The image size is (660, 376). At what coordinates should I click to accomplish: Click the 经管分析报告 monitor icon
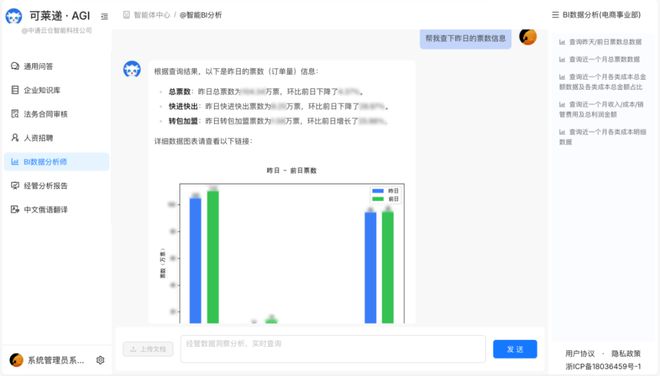coord(15,185)
